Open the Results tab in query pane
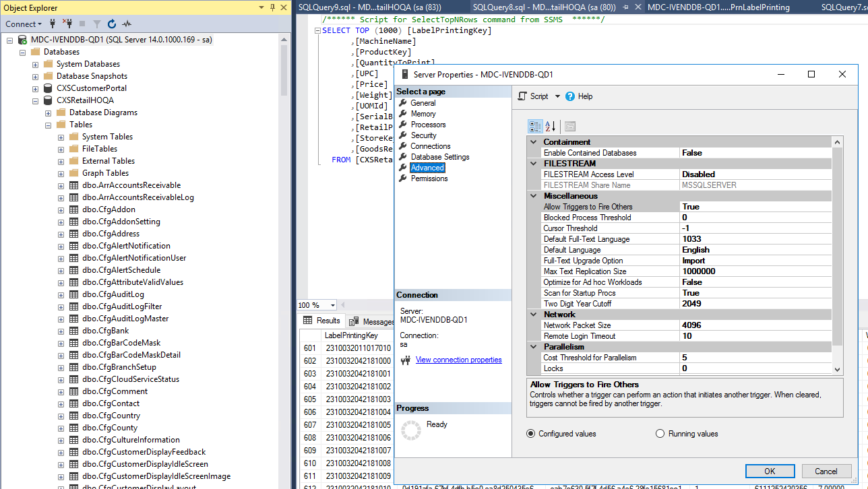This screenshot has height=489, width=868. pyautogui.click(x=321, y=321)
